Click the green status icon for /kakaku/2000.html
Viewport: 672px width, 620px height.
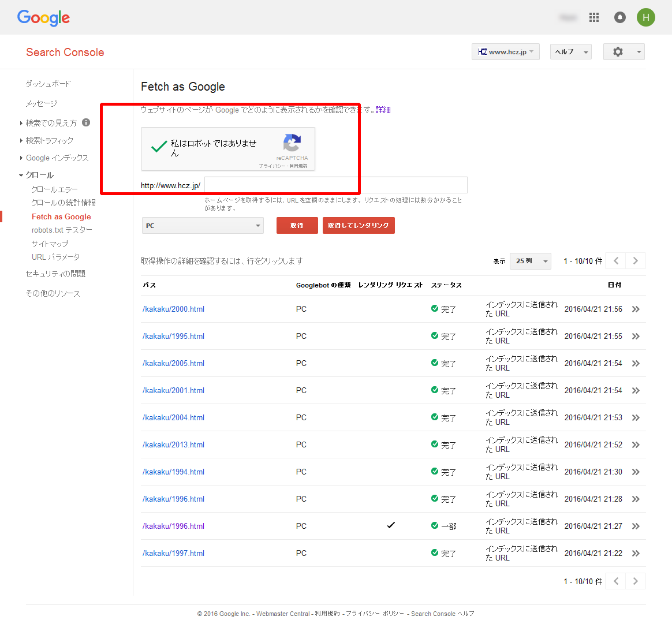pos(435,308)
